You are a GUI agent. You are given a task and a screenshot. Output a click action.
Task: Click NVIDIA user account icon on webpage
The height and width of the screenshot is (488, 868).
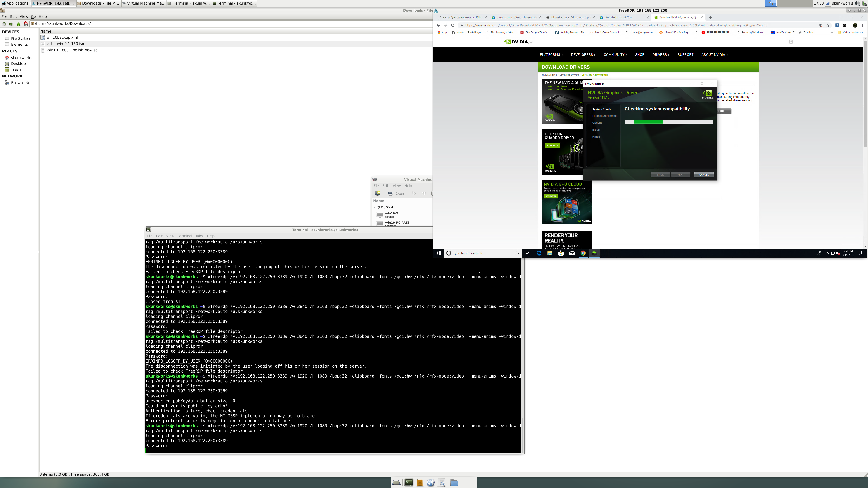point(791,42)
